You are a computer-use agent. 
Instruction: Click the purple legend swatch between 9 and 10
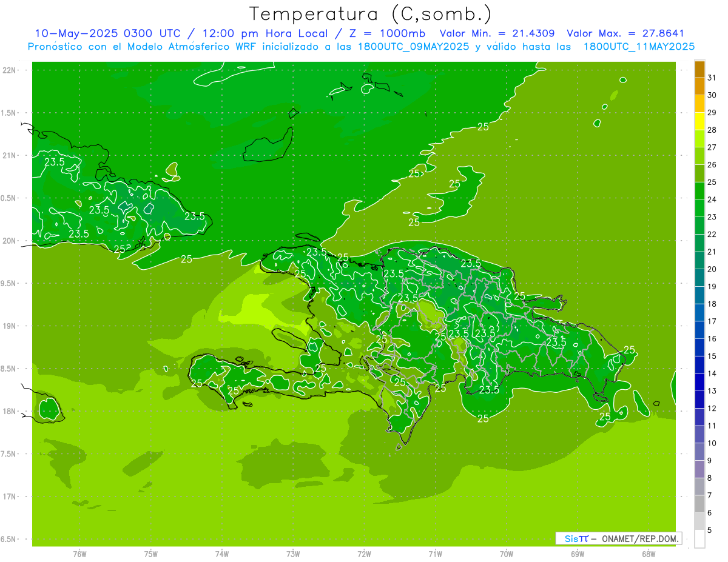(699, 452)
